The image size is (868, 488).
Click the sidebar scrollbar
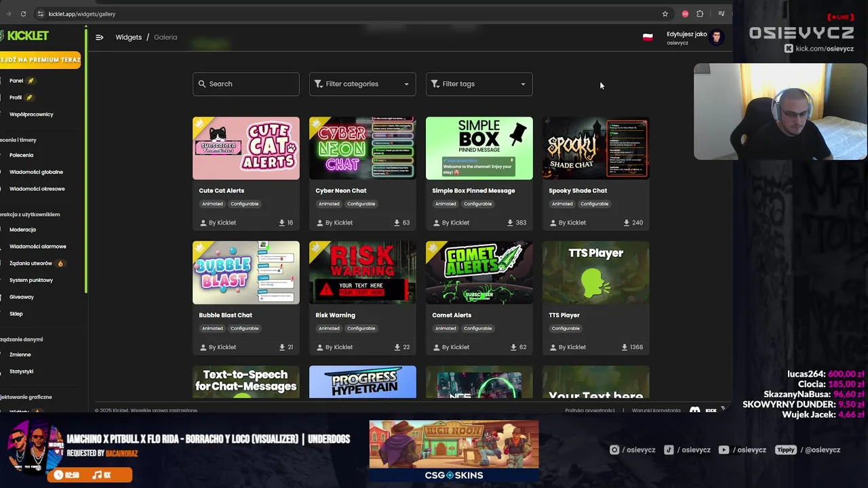[86, 159]
